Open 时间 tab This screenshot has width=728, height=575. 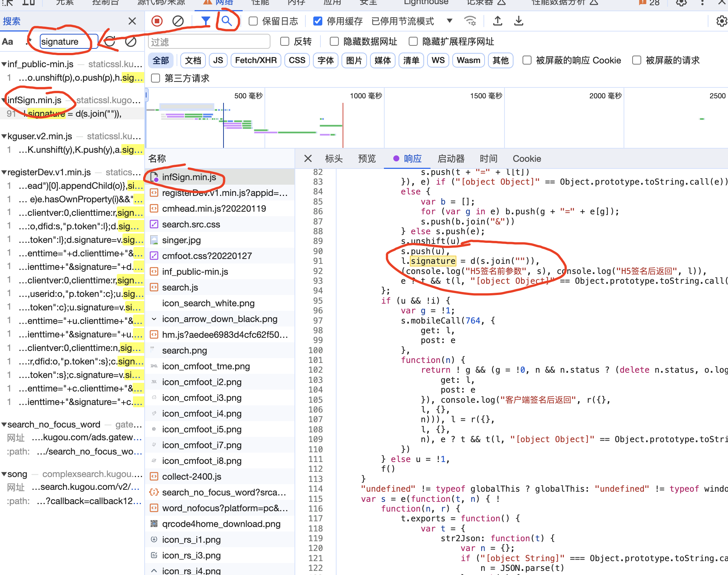point(489,159)
